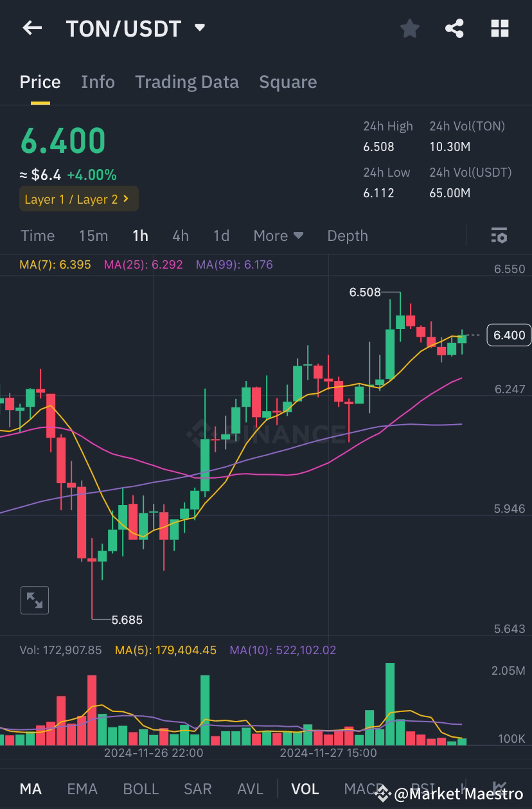Viewport: 532px width, 809px height.
Task: Enable the BOLL indicator
Action: [x=141, y=788]
